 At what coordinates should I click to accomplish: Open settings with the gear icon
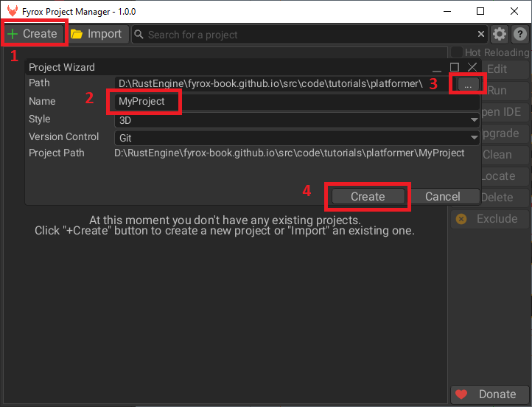(x=500, y=34)
